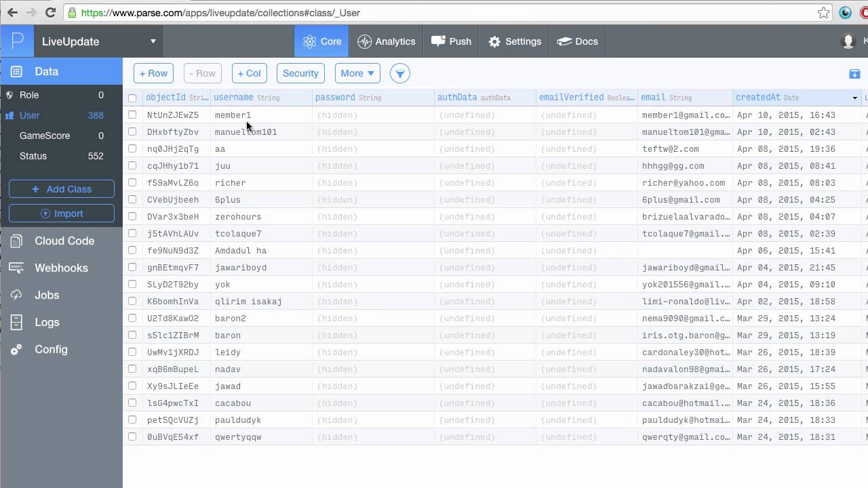
Task: Click the browser forward arrow
Action: [x=31, y=12]
